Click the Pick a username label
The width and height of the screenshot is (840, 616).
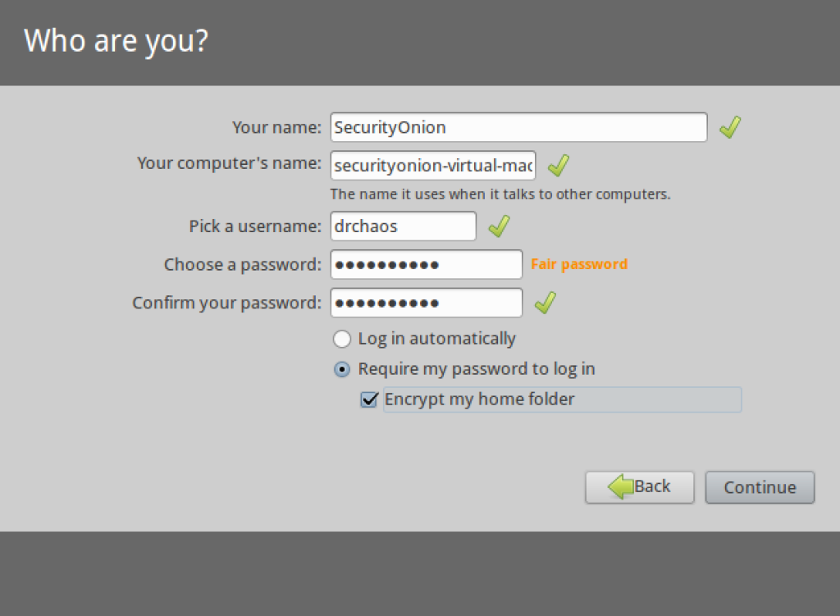coord(255,226)
